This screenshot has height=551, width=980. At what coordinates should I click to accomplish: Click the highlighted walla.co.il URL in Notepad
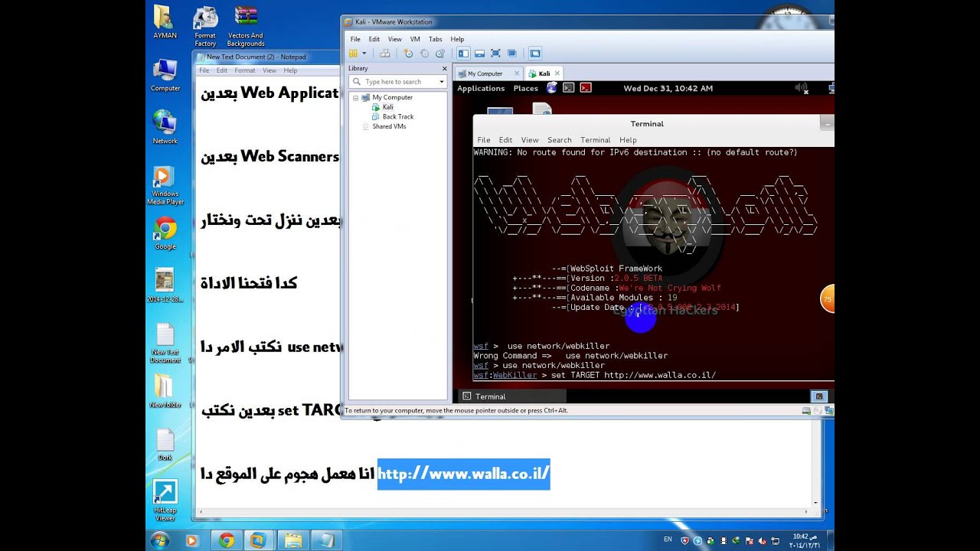click(464, 474)
